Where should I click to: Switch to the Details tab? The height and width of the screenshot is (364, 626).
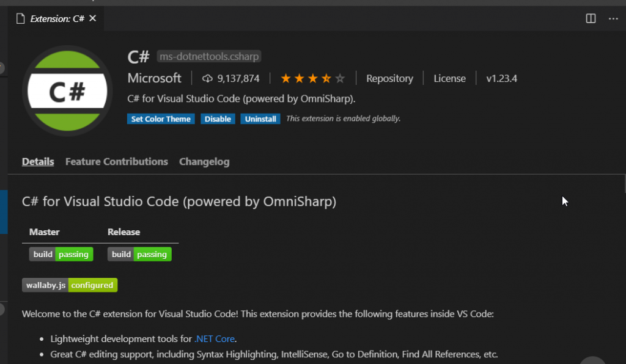click(38, 161)
